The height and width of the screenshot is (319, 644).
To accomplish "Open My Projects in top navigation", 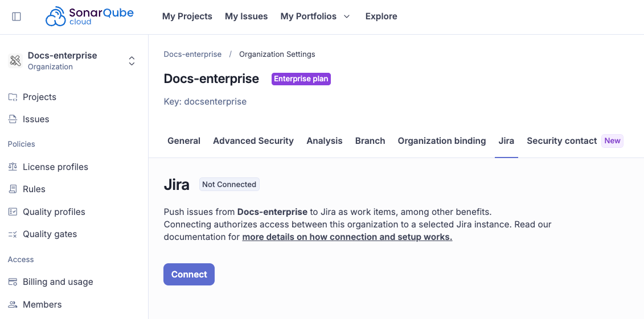I will (187, 16).
